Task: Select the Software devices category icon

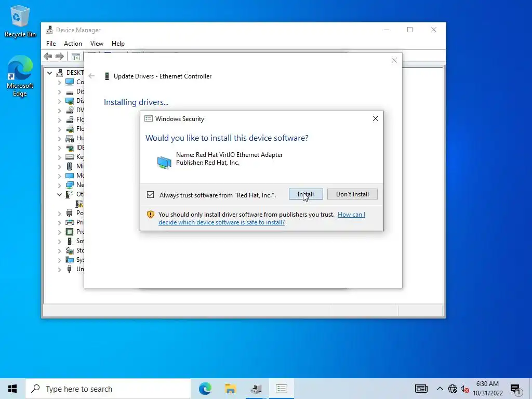Action: [70, 241]
